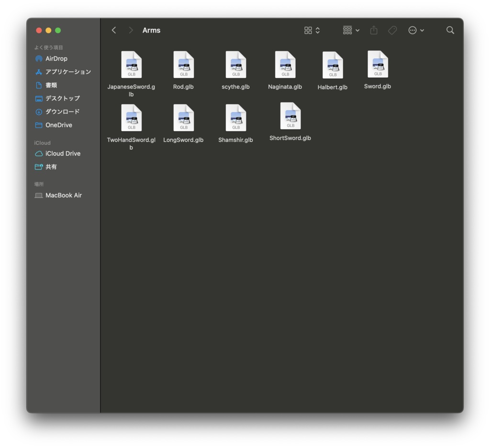Go forward with the right chevron

[131, 30]
